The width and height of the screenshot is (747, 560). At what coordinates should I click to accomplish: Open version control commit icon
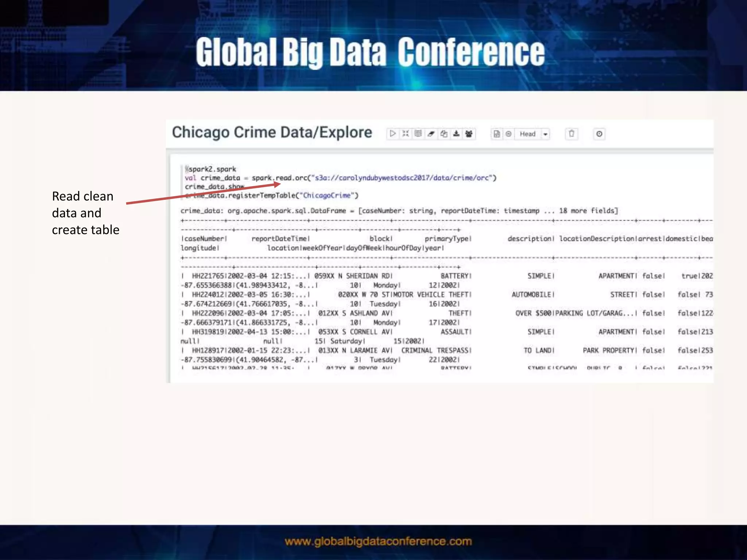(x=497, y=134)
